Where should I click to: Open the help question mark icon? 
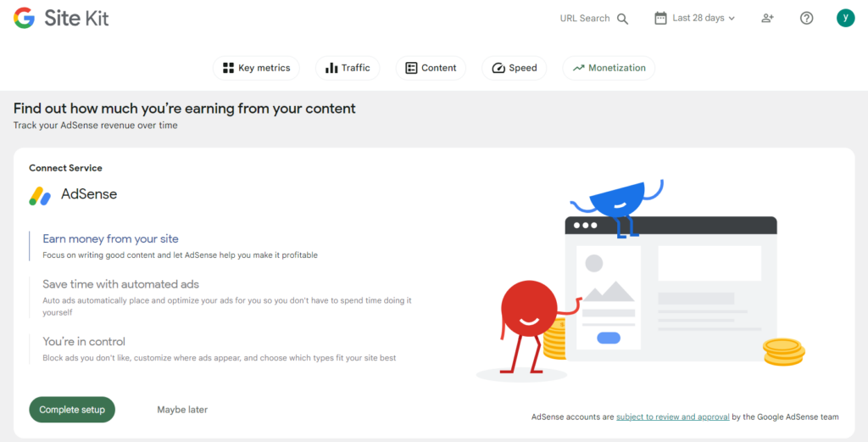(806, 18)
